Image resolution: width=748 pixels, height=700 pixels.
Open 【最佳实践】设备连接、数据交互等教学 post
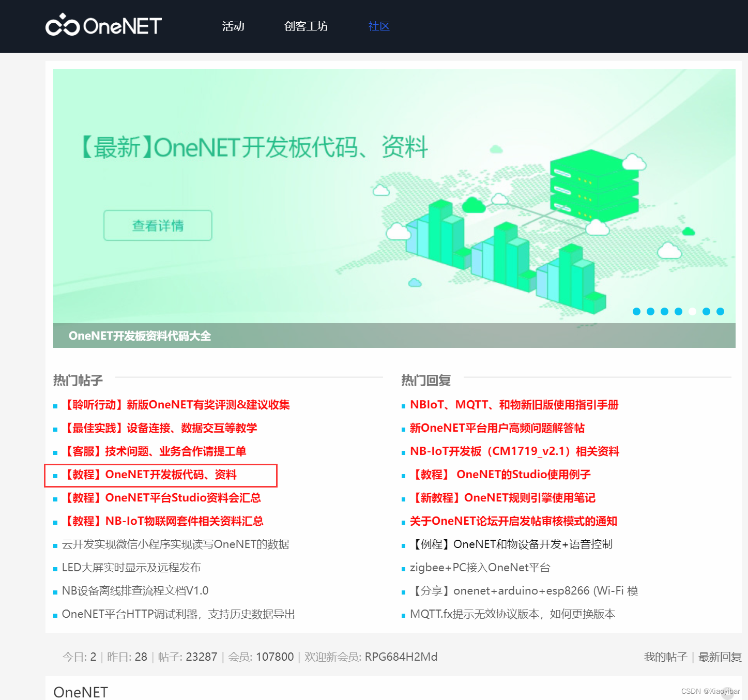click(x=159, y=428)
